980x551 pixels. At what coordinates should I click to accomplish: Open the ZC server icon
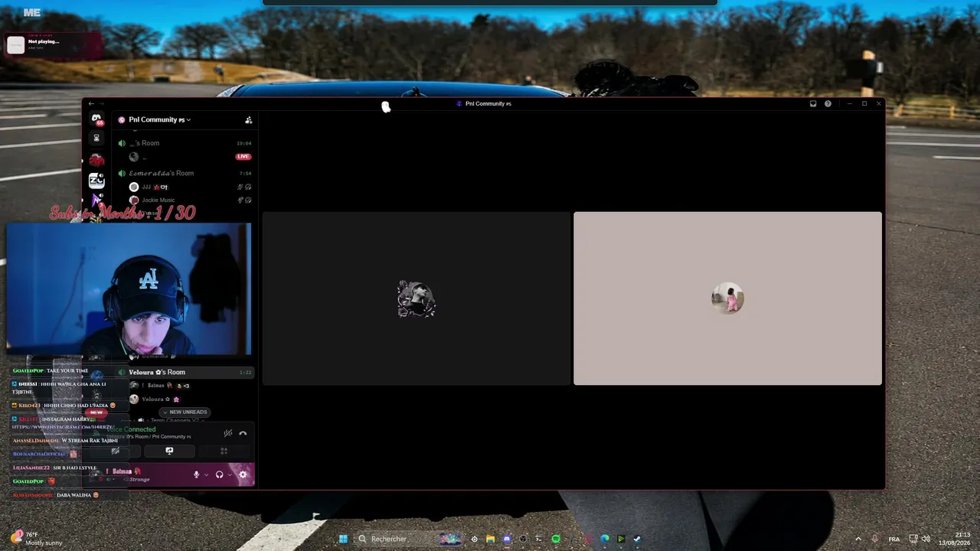[96, 181]
